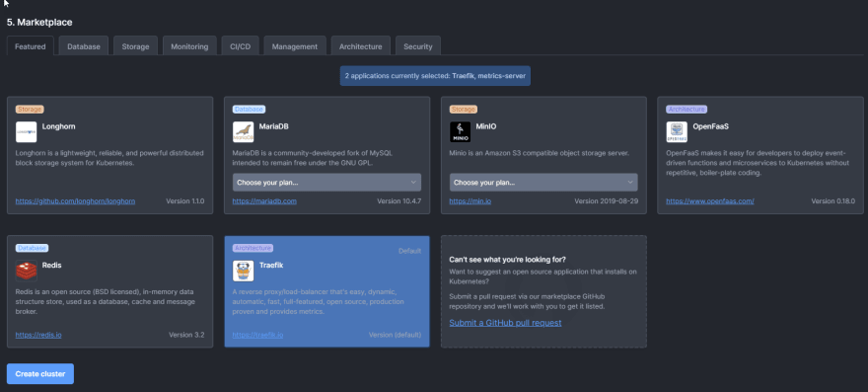The height and width of the screenshot is (392, 868).
Task: Switch to the Storage tab
Action: [136, 46]
